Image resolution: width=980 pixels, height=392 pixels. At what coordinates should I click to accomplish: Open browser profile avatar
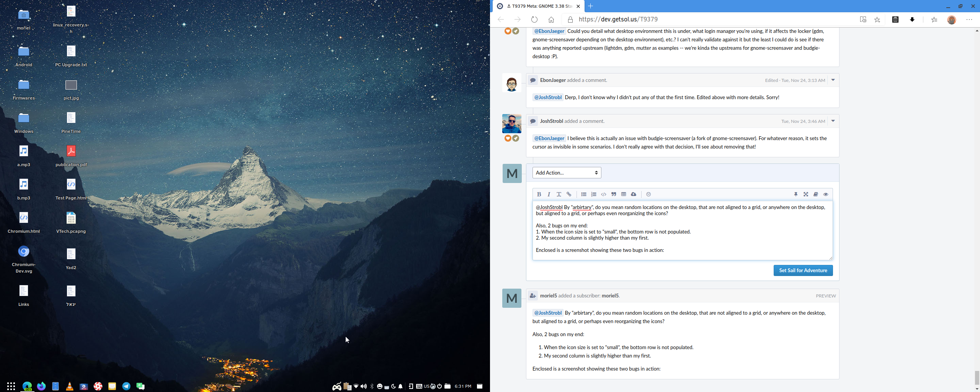pyautogui.click(x=952, y=20)
